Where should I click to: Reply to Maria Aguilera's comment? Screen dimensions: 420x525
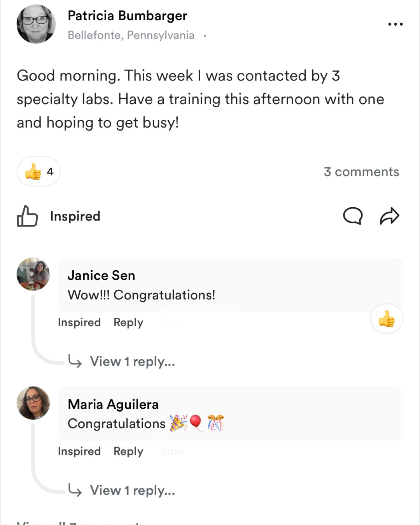pos(128,451)
